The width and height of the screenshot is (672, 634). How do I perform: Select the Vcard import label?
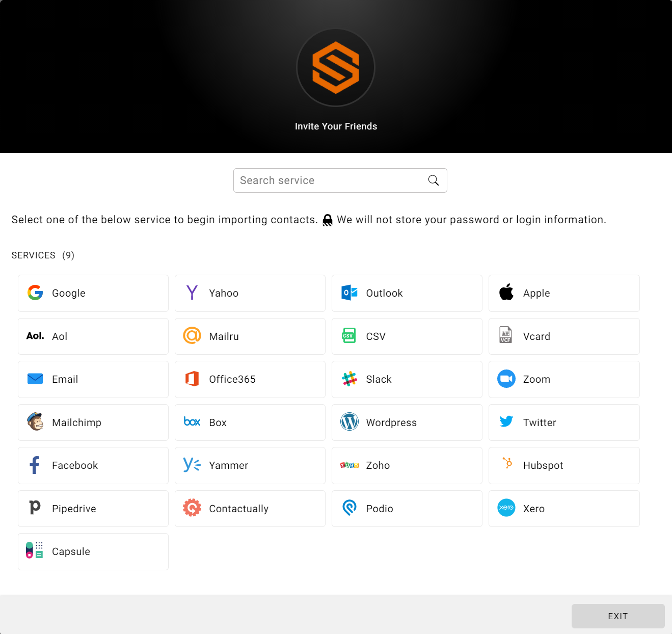[536, 336]
